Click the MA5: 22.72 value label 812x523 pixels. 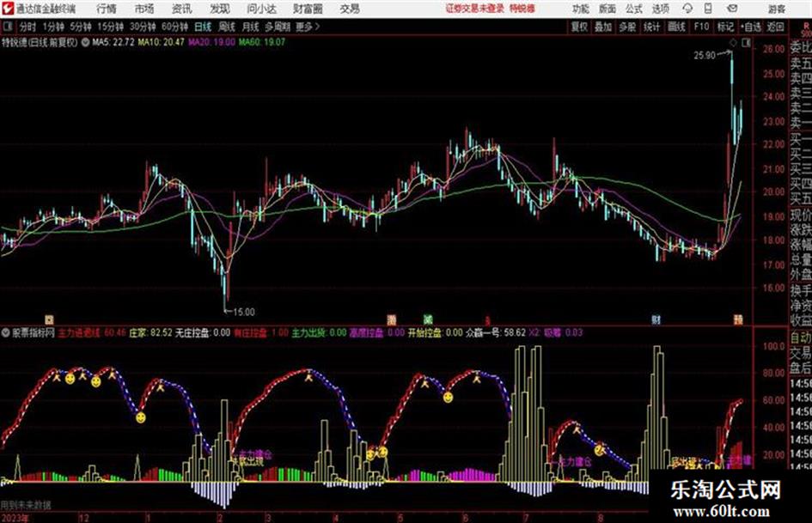coord(113,42)
